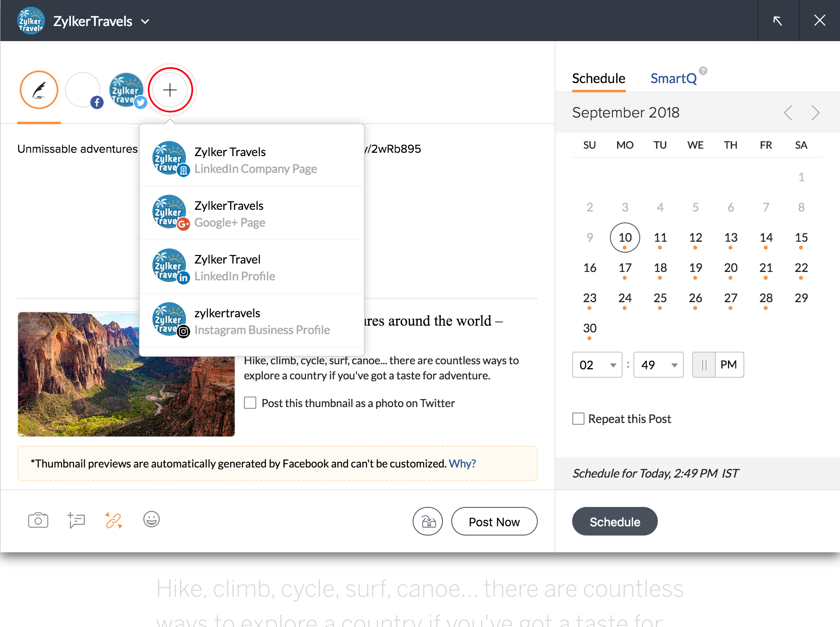Open the hour 02 dropdown

click(x=597, y=365)
